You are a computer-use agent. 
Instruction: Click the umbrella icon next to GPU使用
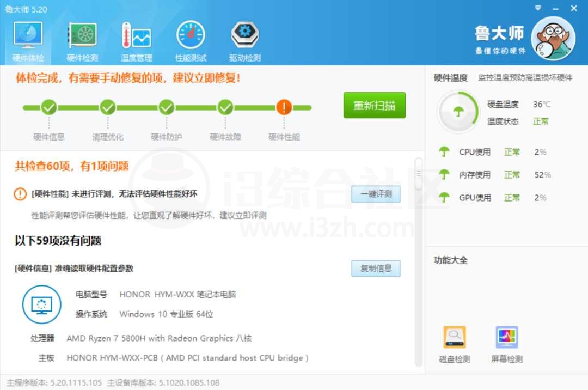[444, 198]
